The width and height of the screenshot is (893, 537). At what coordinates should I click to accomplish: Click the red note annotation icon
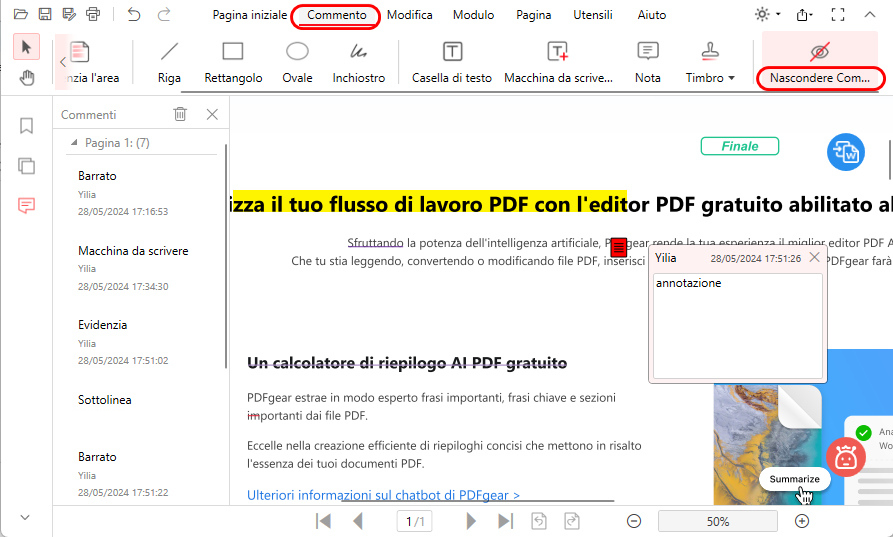(x=618, y=248)
